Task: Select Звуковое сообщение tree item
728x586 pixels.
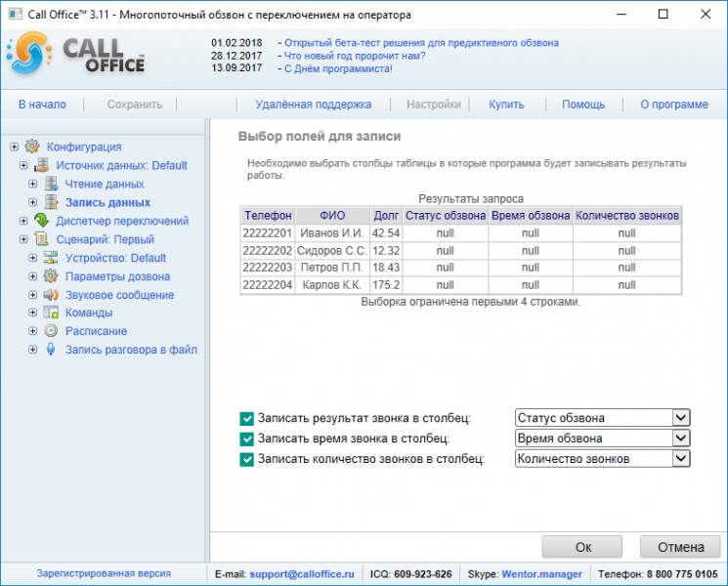Action: pos(120,295)
